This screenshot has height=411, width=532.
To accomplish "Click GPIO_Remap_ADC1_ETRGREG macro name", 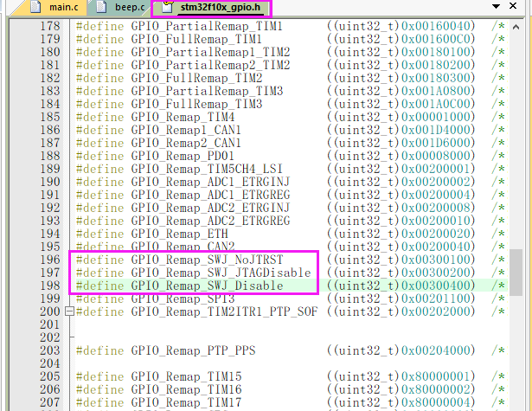I will [210, 195].
